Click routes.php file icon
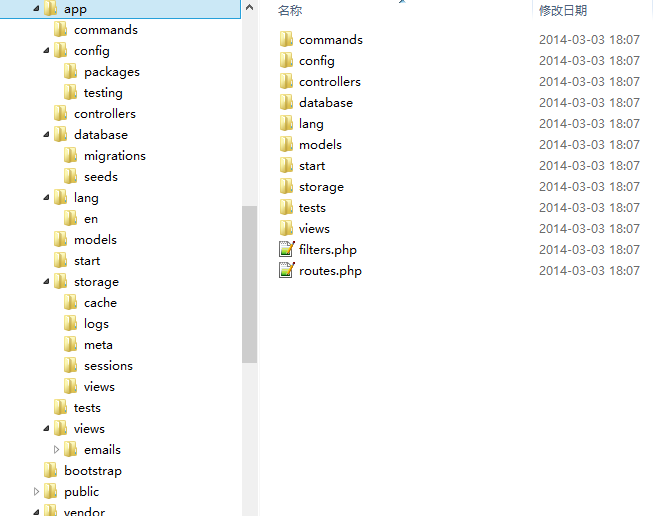The width and height of the screenshot is (654, 516). [x=287, y=270]
